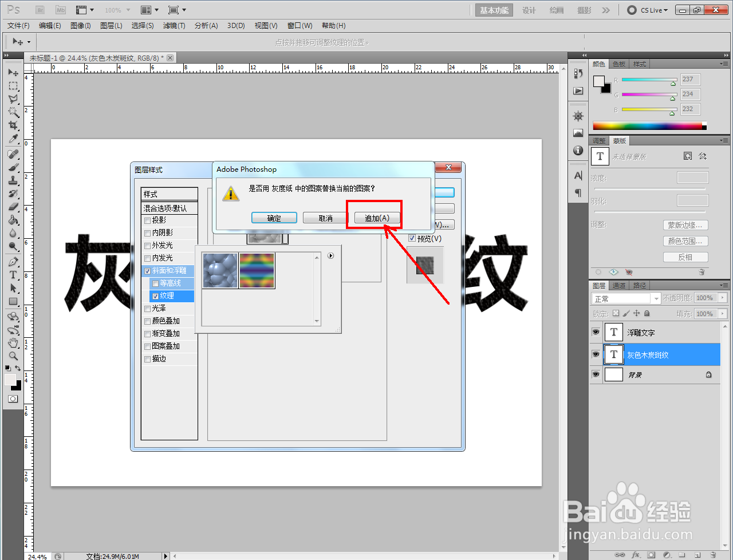Open the 滤镜(T) menu
733x560 pixels.
(x=174, y=26)
